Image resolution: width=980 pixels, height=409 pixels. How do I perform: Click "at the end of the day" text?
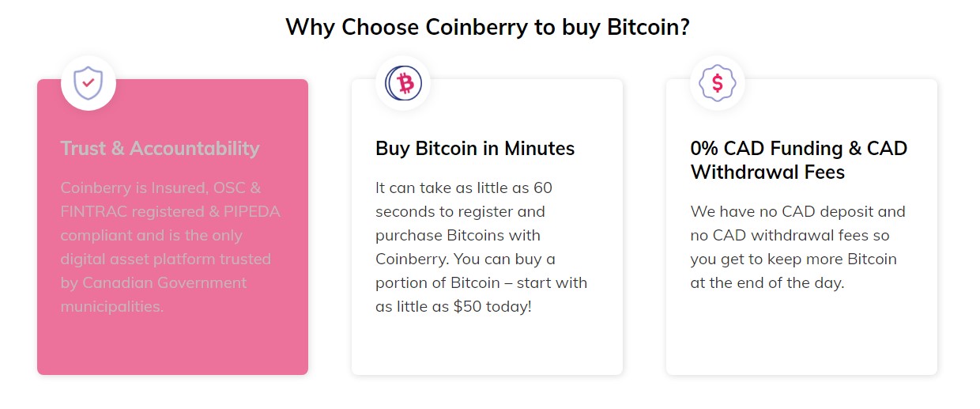767,283
